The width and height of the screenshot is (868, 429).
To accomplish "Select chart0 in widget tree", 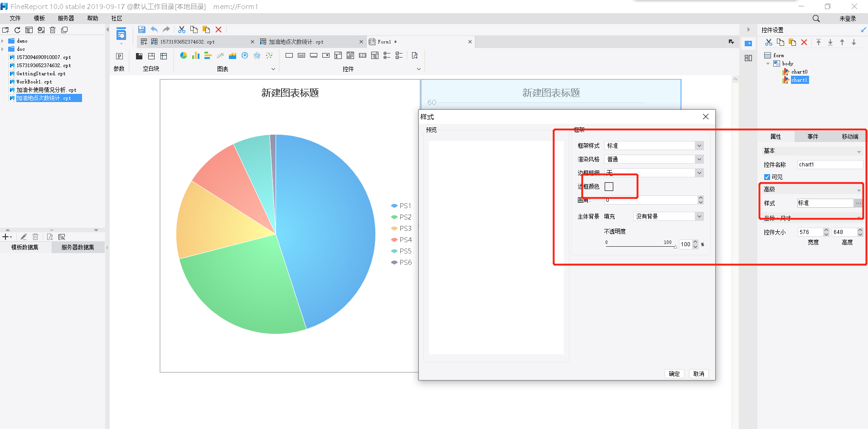I will pyautogui.click(x=799, y=72).
